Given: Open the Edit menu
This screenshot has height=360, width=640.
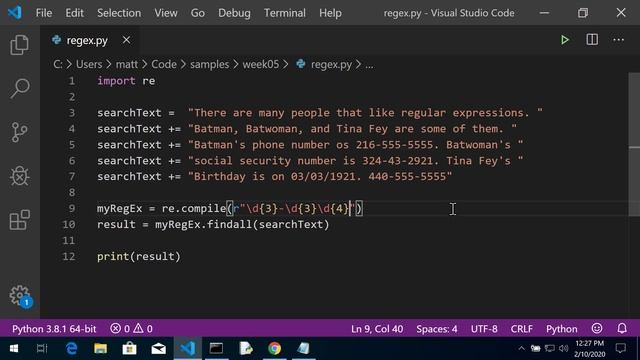Looking at the screenshot, I should (x=74, y=13).
